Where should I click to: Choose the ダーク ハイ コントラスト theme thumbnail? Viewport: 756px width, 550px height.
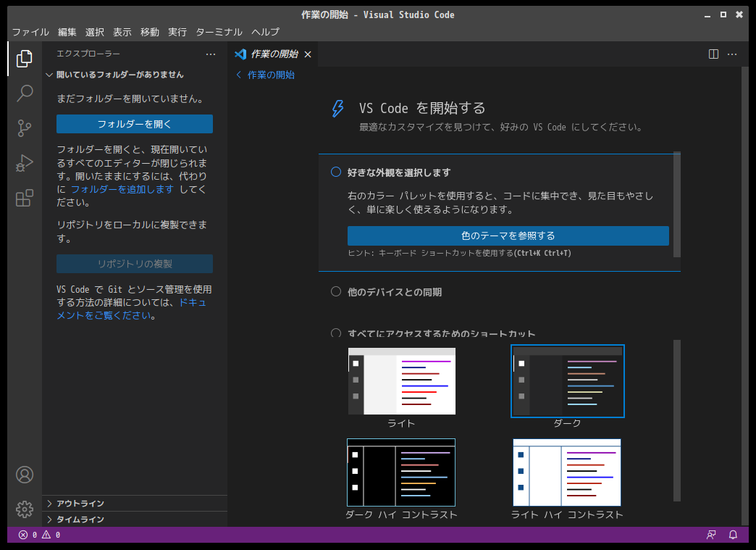[401, 472]
